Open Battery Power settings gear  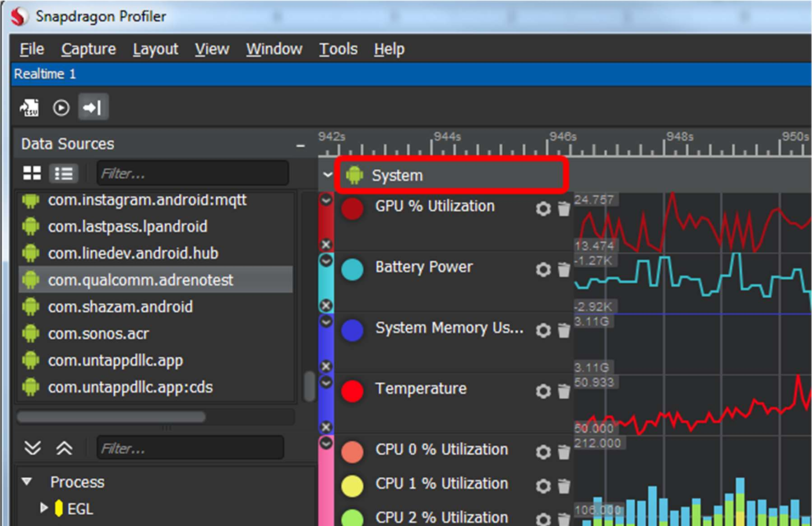pos(543,269)
